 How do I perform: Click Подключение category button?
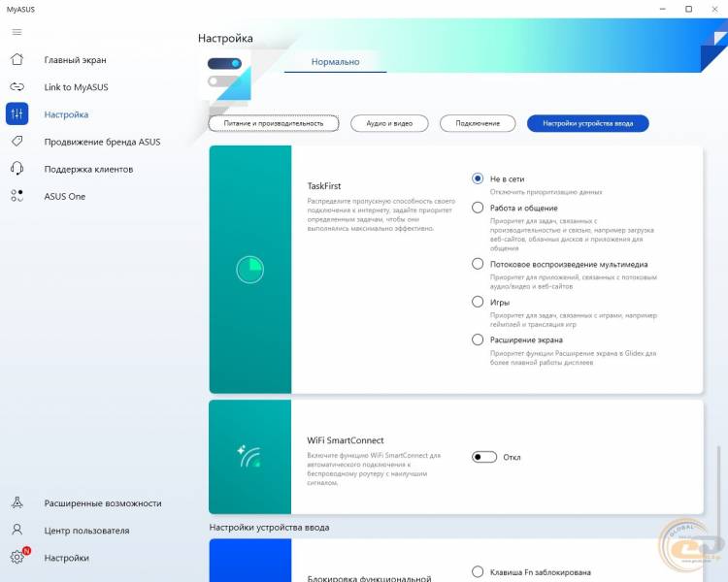(x=478, y=123)
